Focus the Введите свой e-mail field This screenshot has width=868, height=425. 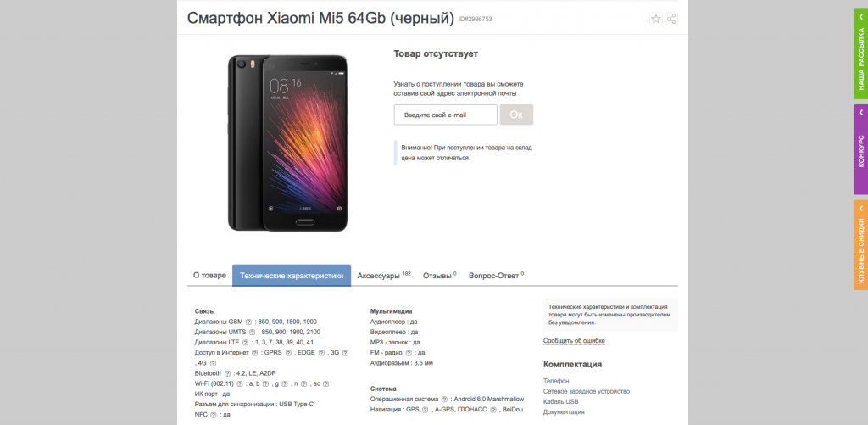(446, 115)
